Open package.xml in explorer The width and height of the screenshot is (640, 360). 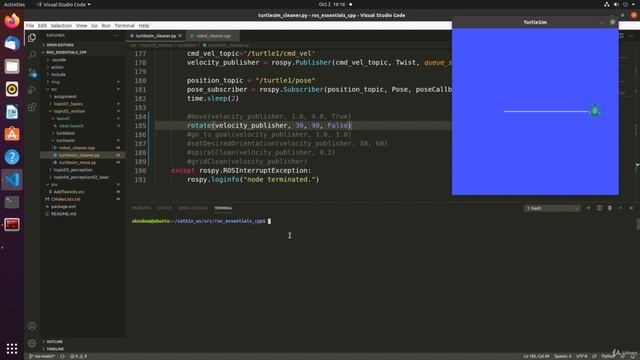65,207
